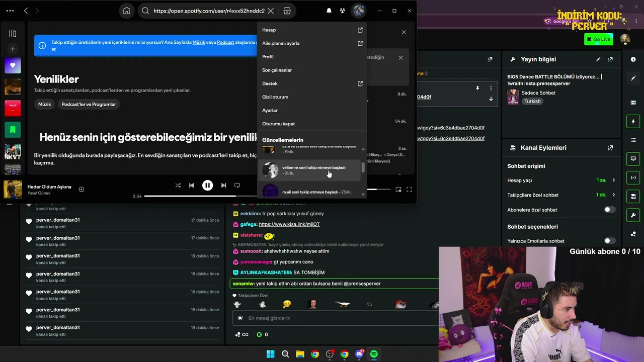
Task: Click the plus icon to create playlist
Action: coord(13,49)
